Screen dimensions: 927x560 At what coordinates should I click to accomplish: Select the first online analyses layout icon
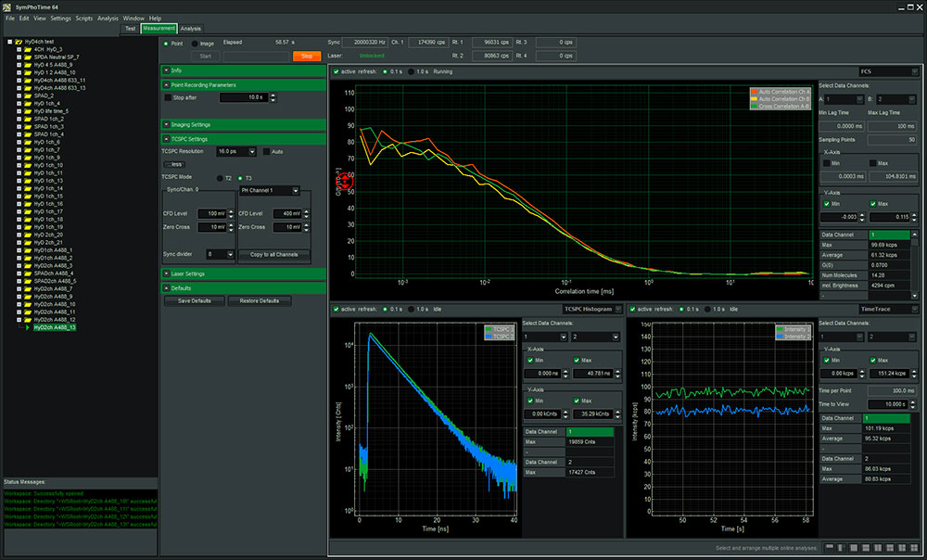pos(829,549)
